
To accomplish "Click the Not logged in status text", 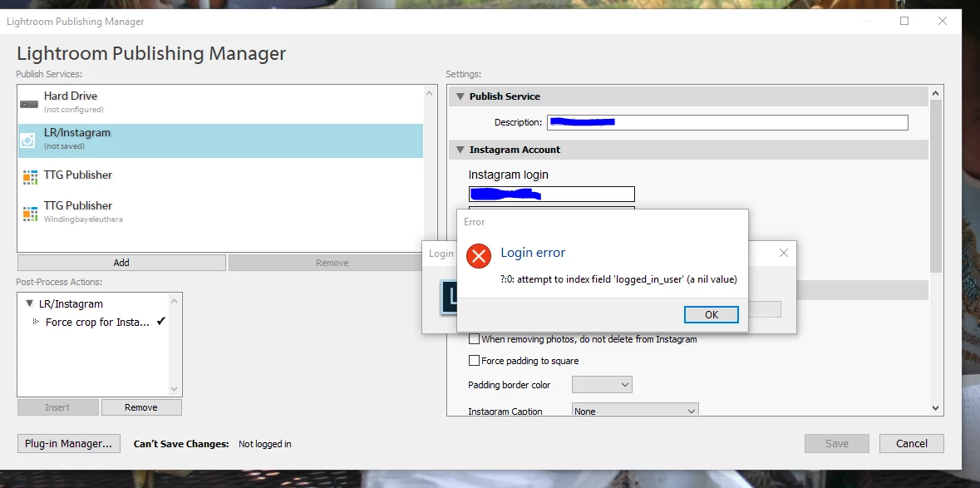I will pos(265,444).
